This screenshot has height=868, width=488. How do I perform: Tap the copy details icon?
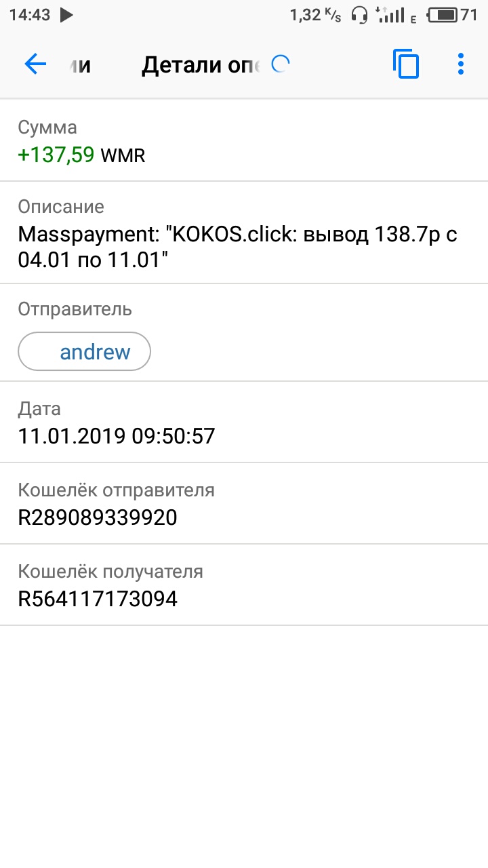coord(405,64)
